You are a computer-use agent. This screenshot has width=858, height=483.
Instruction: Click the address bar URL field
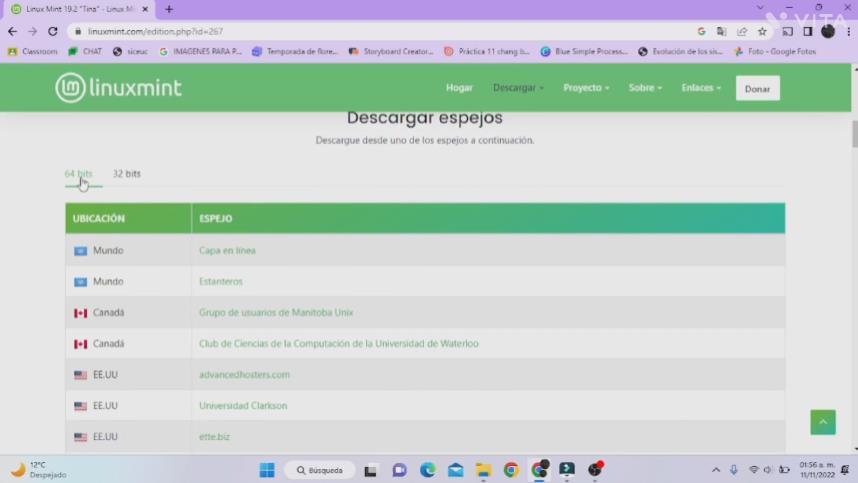click(383, 32)
